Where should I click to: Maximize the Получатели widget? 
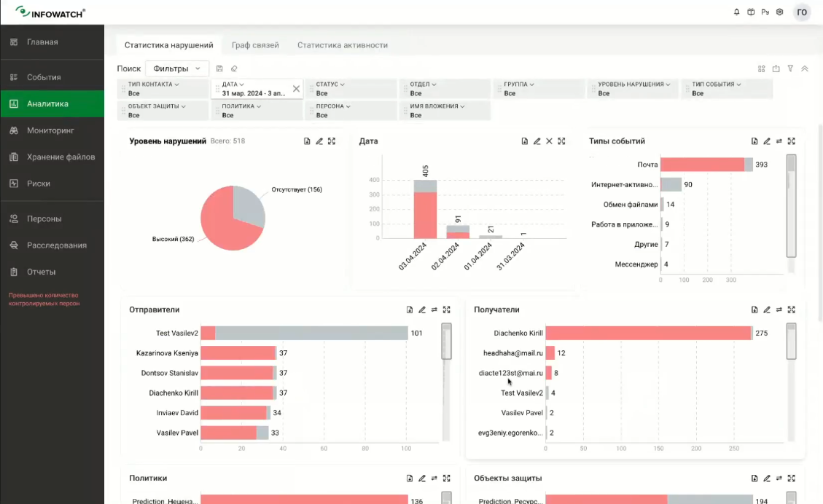[x=792, y=310]
